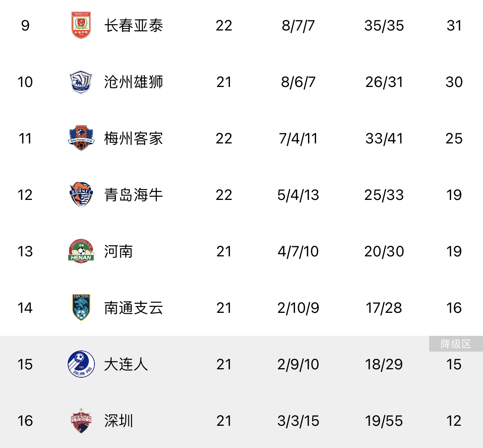
Task: Select 8/7/7 record of 长春亚泰
Action: [298, 26]
